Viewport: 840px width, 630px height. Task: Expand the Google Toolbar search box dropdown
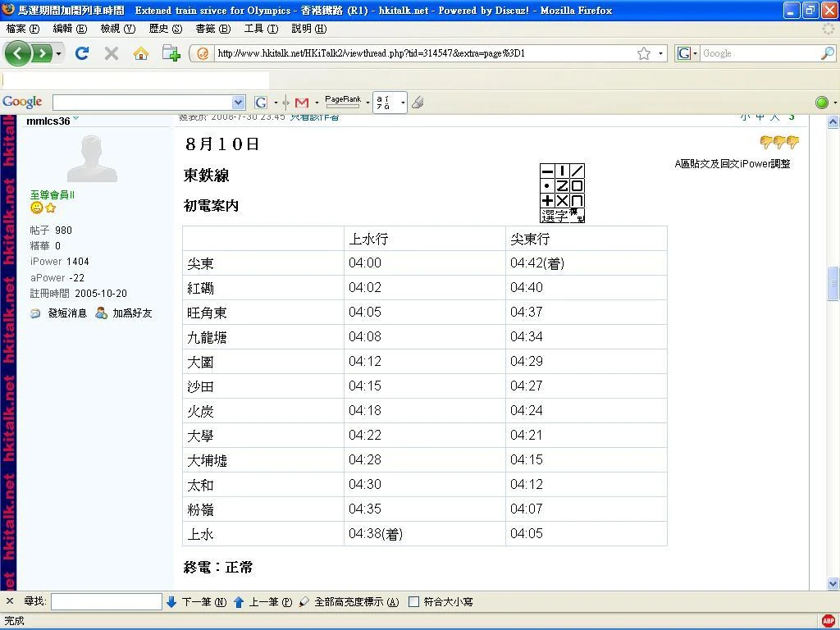point(239,103)
